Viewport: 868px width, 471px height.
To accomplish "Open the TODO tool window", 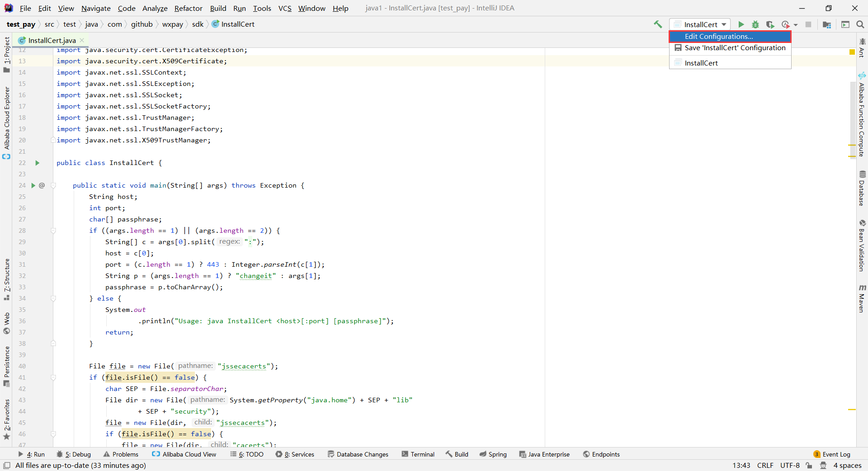I will coord(247,454).
